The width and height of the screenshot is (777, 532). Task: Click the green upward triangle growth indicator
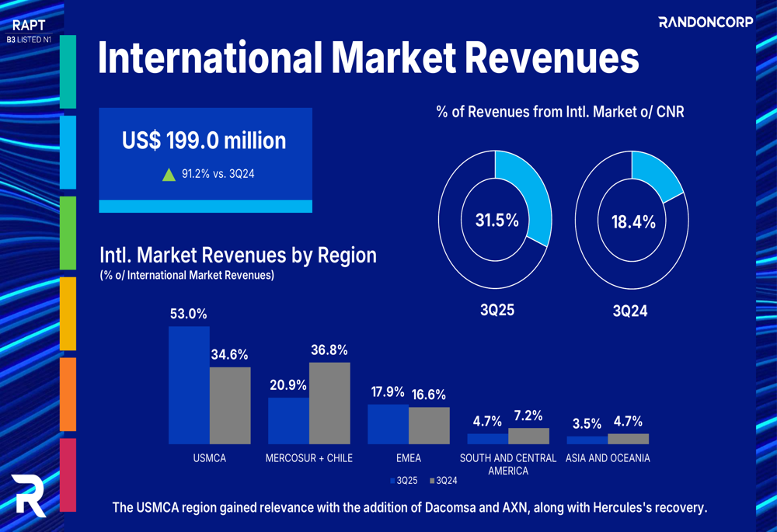(169, 175)
